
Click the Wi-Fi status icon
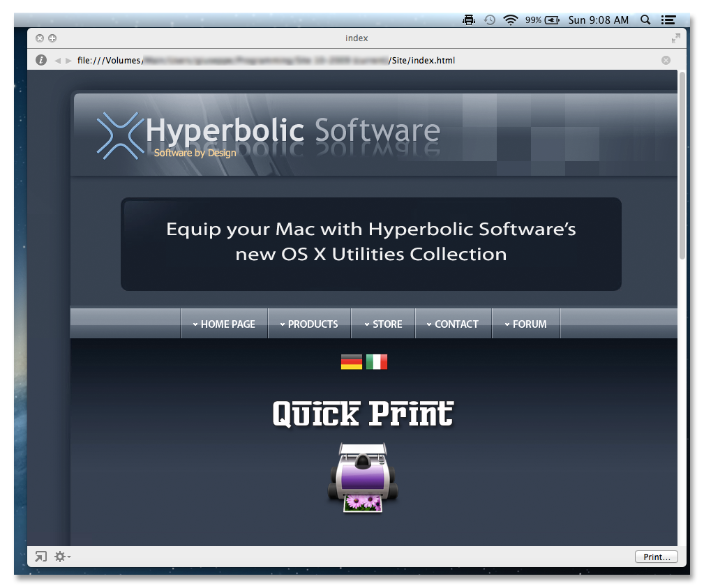tap(511, 20)
